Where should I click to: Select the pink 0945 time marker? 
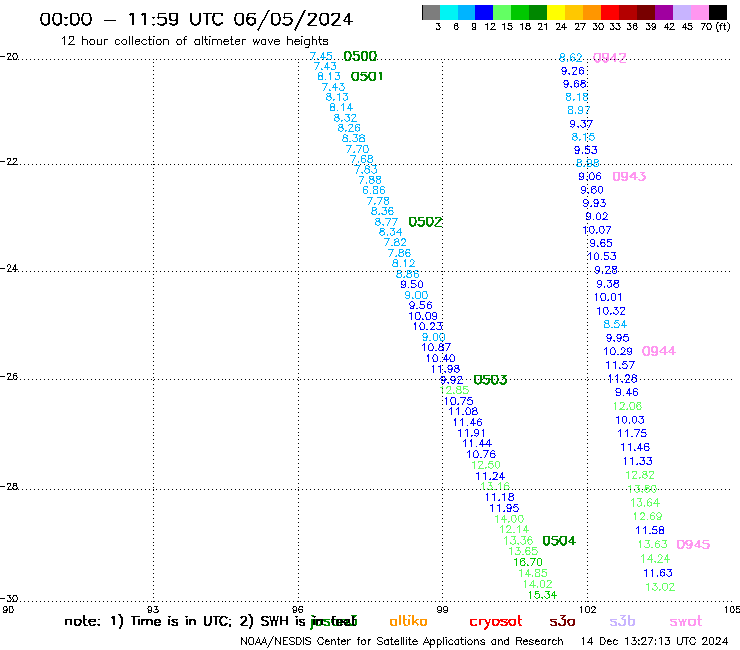coord(693,545)
